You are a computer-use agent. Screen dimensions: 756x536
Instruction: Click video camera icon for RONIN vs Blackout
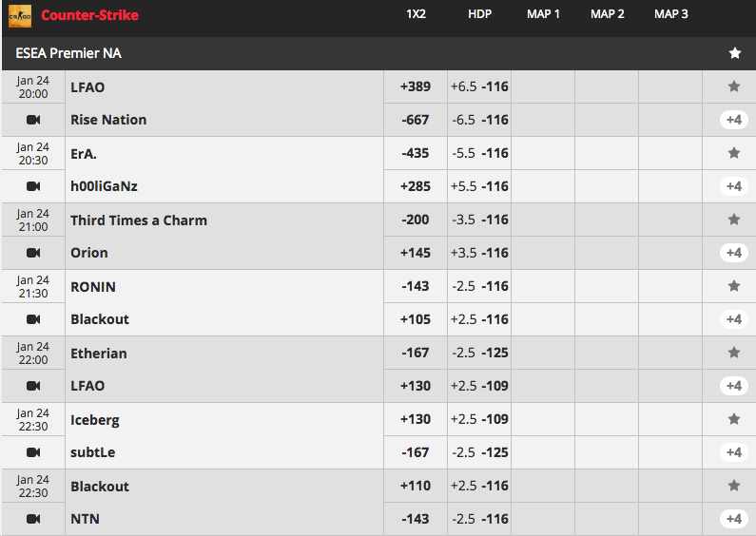click(x=33, y=319)
